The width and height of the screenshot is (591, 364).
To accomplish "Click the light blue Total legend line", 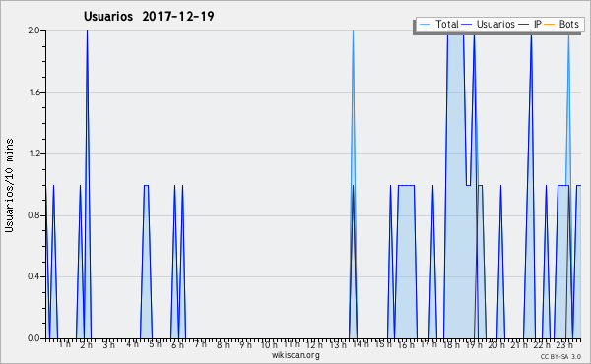I will (x=425, y=25).
